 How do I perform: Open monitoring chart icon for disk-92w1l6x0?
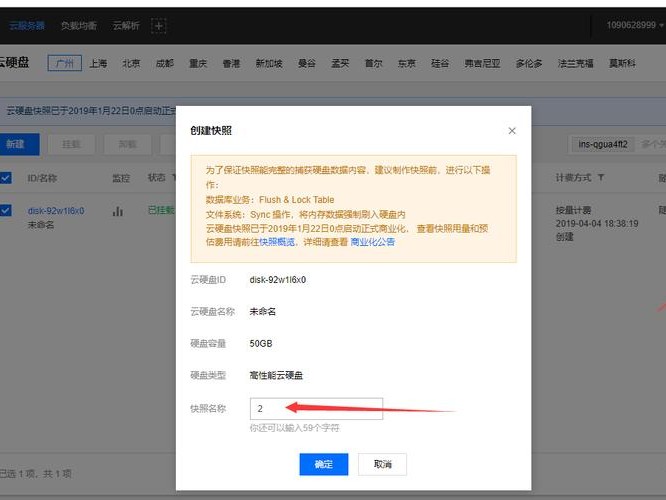pyautogui.click(x=118, y=211)
